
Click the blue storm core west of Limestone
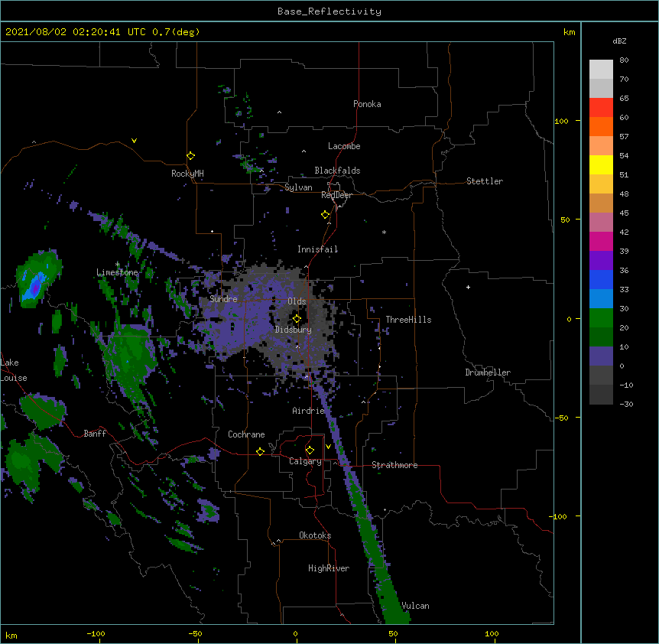(35, 286)
